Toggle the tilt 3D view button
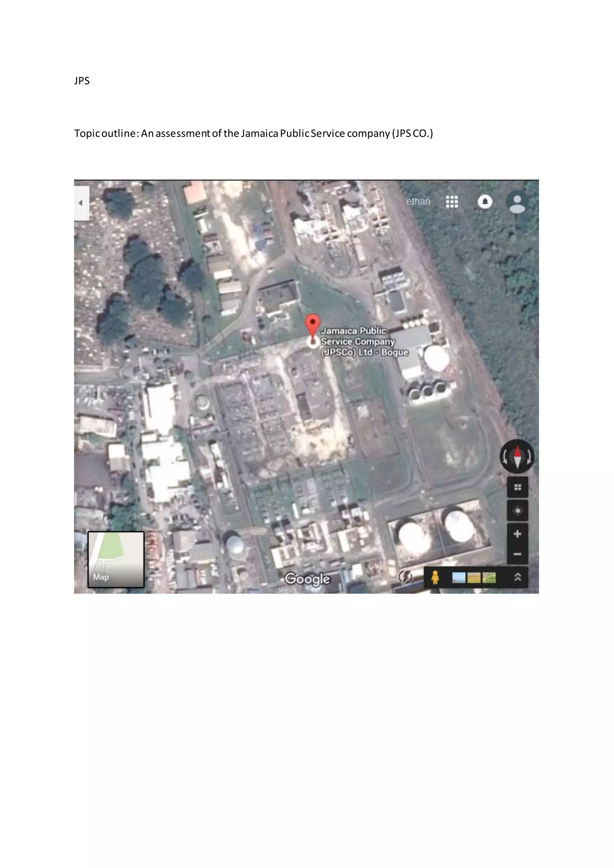The width and height of the screenshot is (614, 868). pyautogui.click(x=517, y=487)
